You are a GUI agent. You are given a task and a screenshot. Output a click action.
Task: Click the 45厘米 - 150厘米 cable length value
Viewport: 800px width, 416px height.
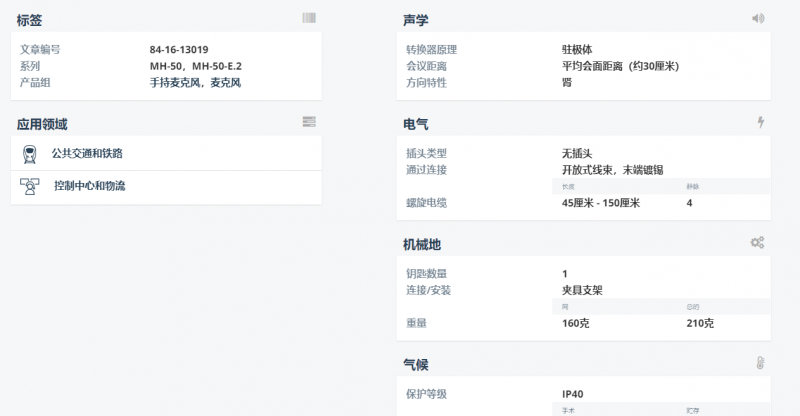[601, 203]
